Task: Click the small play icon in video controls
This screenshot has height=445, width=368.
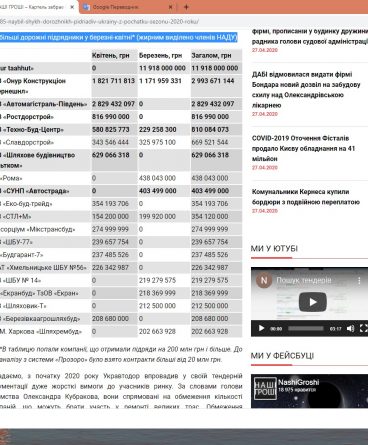Action: [x=261, y=328]
